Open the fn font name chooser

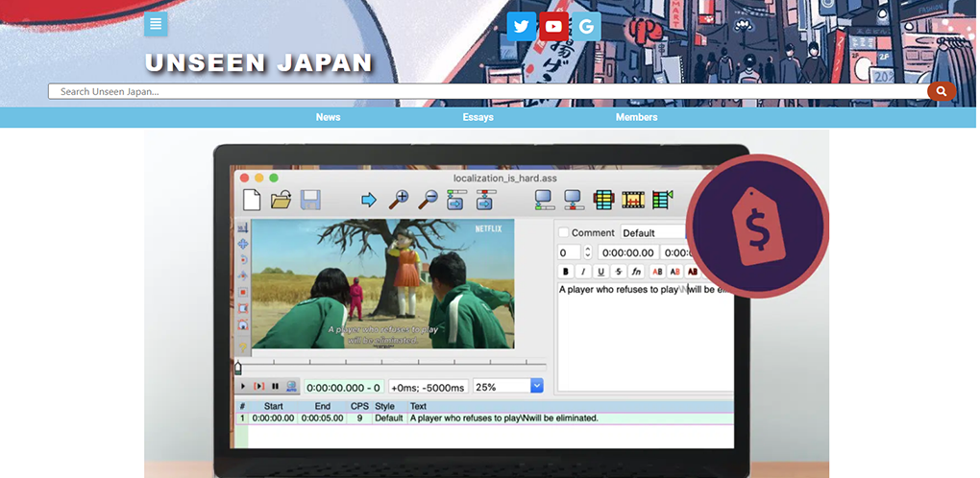tap(636, 272)
